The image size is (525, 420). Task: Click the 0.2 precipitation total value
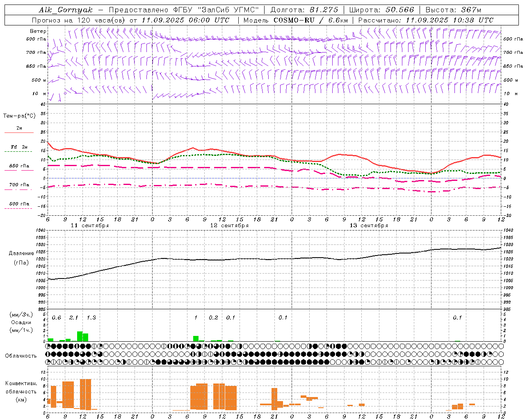pos(213,318)
